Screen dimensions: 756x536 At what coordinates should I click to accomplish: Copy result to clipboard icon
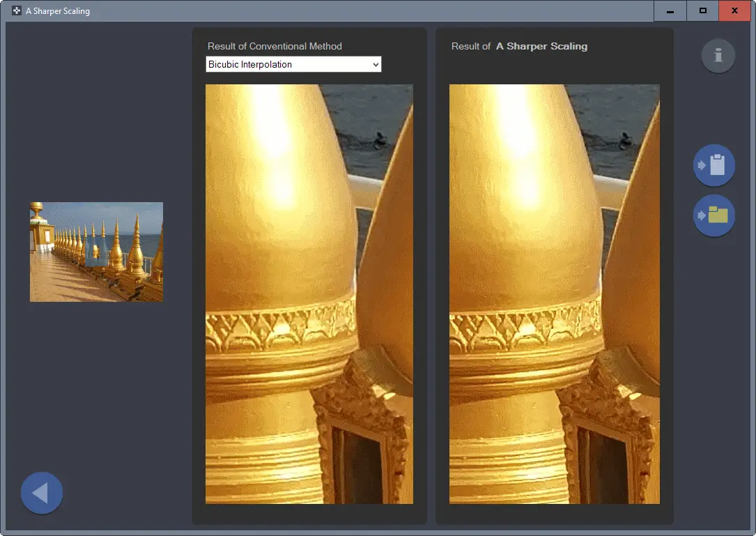[714, 165]
